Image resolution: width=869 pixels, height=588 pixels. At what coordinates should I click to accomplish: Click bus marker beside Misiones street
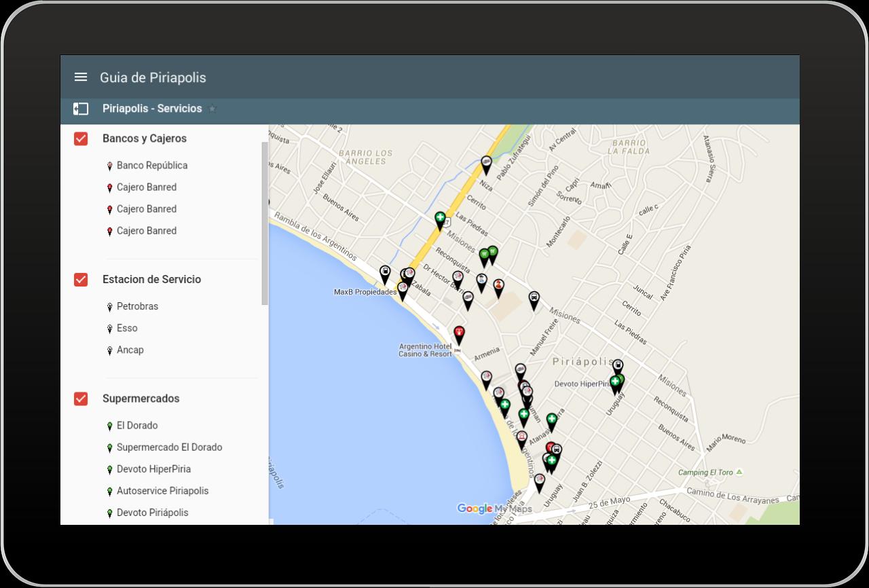tap(534, 300)
